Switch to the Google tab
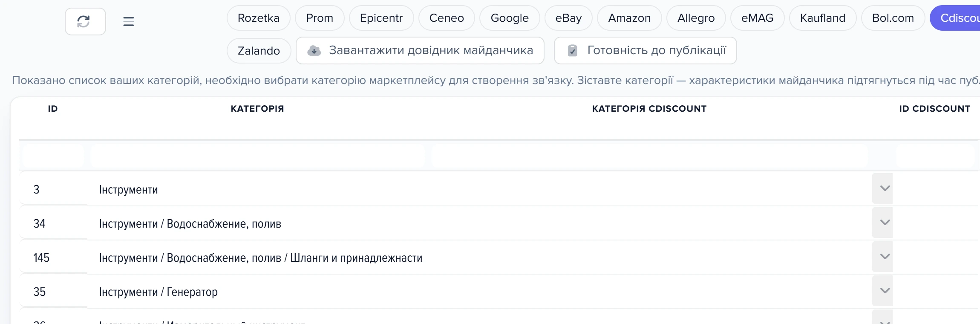 pos(510,18)
